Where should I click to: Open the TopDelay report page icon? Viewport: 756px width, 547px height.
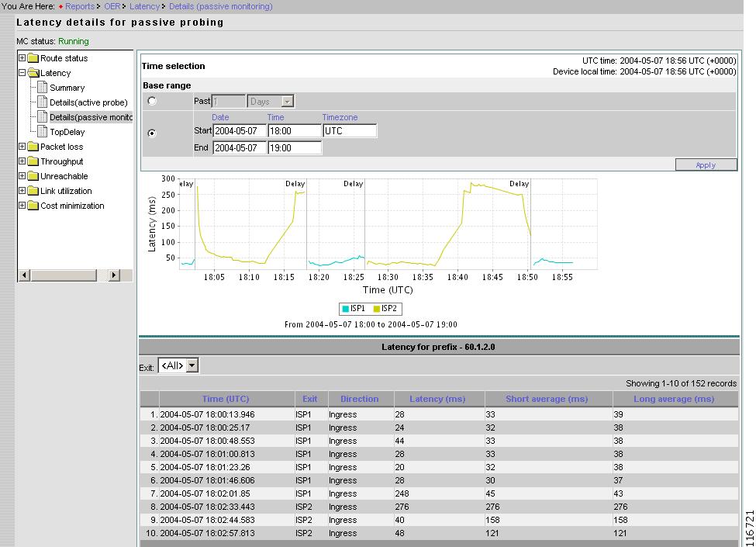point(43,132)
